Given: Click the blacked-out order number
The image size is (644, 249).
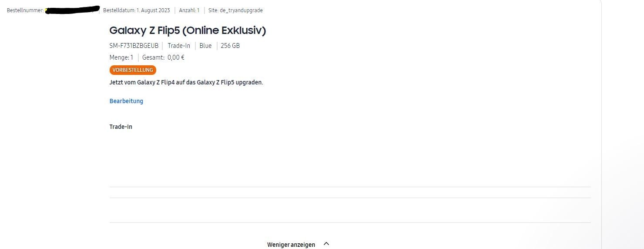Looking at the screenshot, I should pos(72,10).
